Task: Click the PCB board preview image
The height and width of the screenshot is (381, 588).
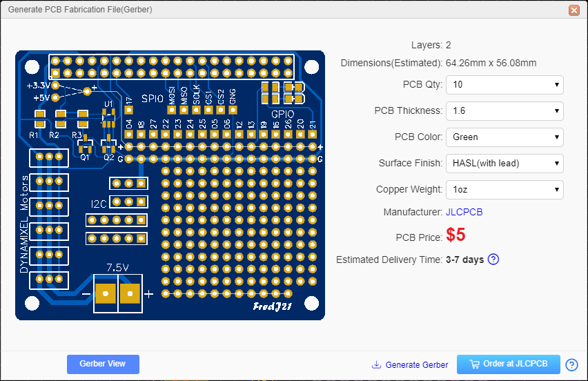Action: [170, 185]
